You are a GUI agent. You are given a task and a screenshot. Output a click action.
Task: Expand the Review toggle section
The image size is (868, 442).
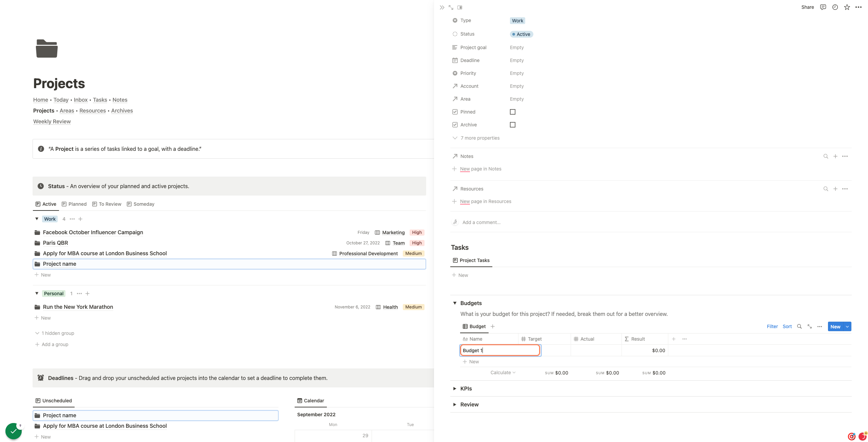click(x=455, y=404)
